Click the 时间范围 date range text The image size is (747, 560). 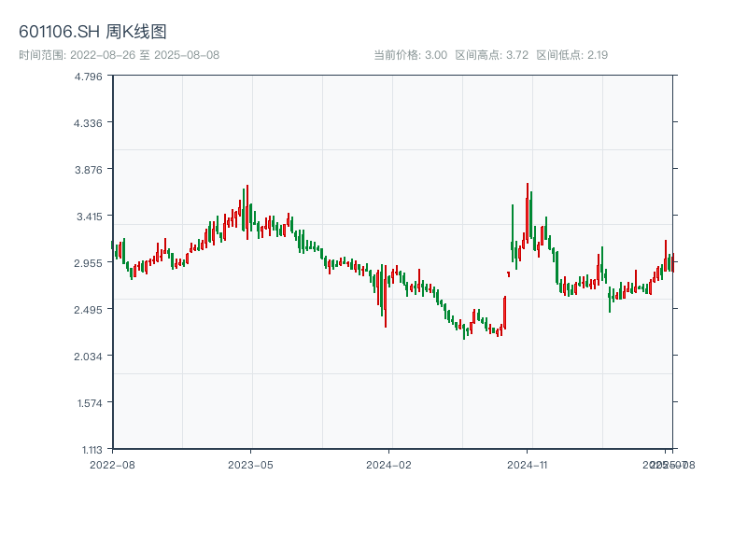pos(119,55)
